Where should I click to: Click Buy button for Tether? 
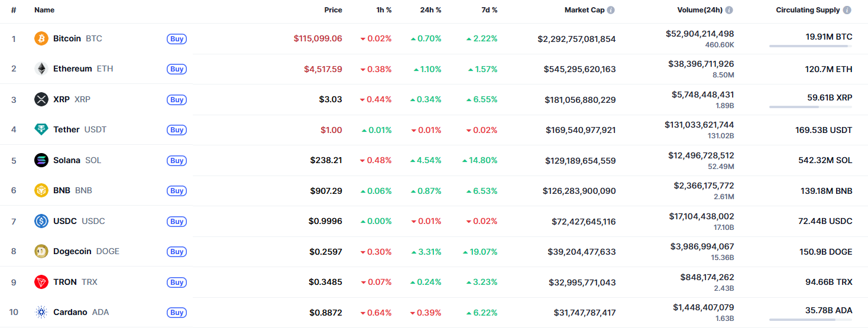(177, 130)
